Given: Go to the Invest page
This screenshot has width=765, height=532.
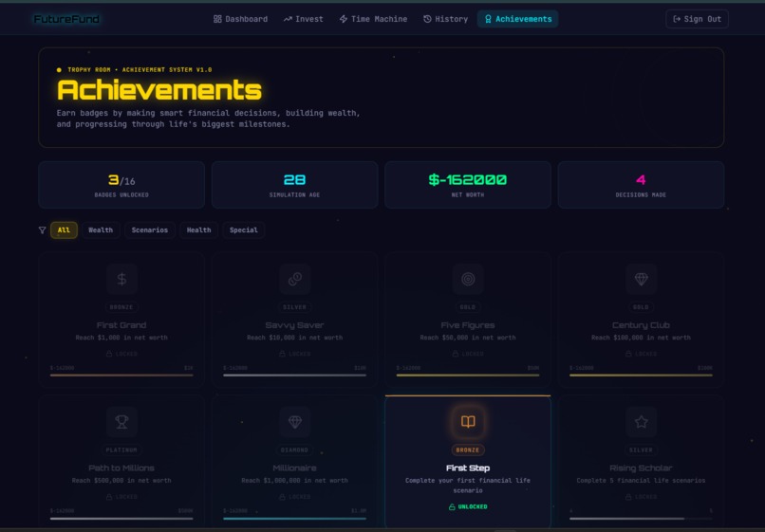Looking at the screenshot, I should (x=303, y=19).
